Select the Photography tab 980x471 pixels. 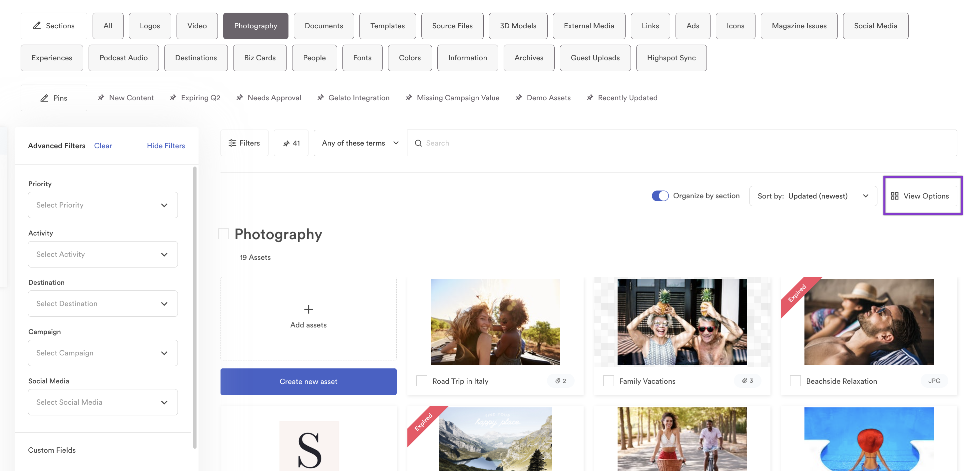(255, 26)
